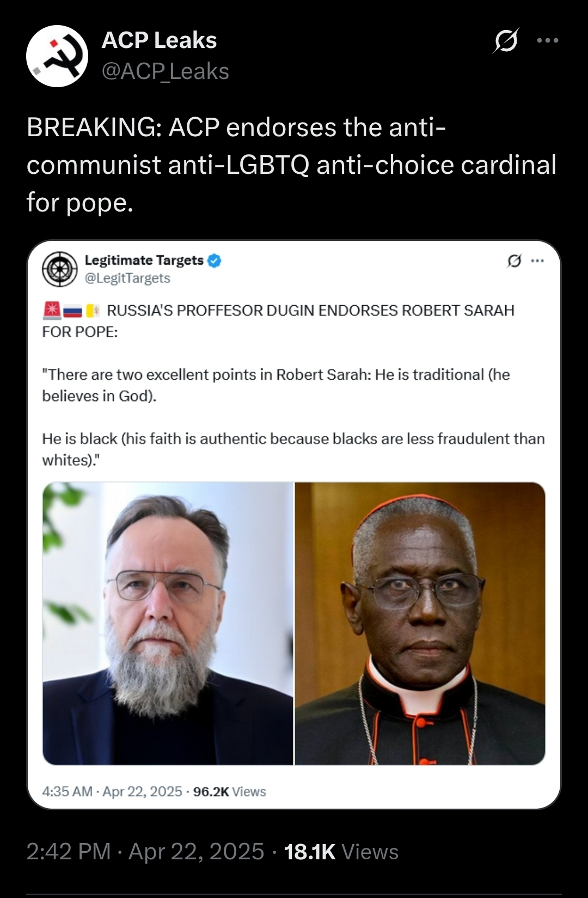
Task: Open right photo of cardinal
Action: coord(420,623)
